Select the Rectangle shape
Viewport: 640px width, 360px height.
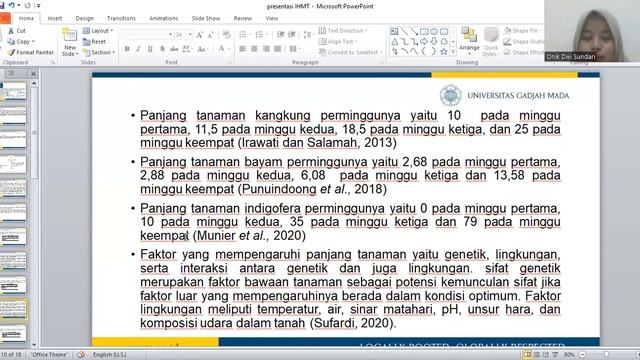click(x=424, y=31)
